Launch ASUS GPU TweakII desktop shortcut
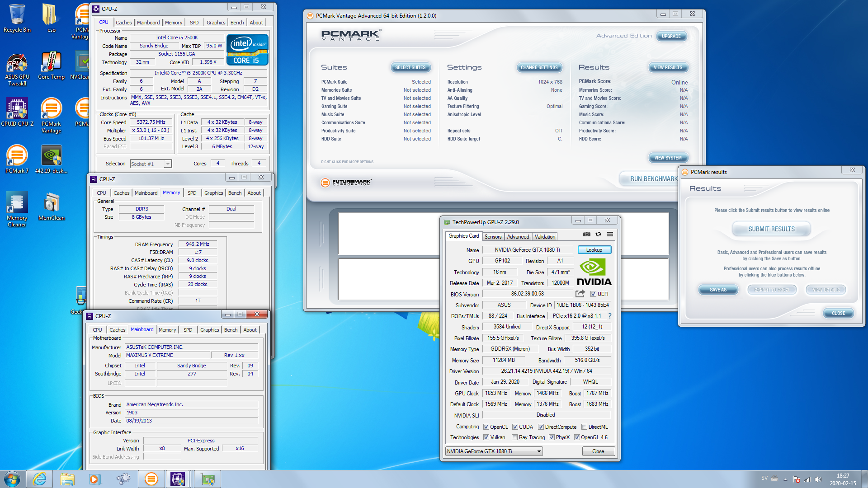Screen dimensions: 868x488 pos(17,70)
